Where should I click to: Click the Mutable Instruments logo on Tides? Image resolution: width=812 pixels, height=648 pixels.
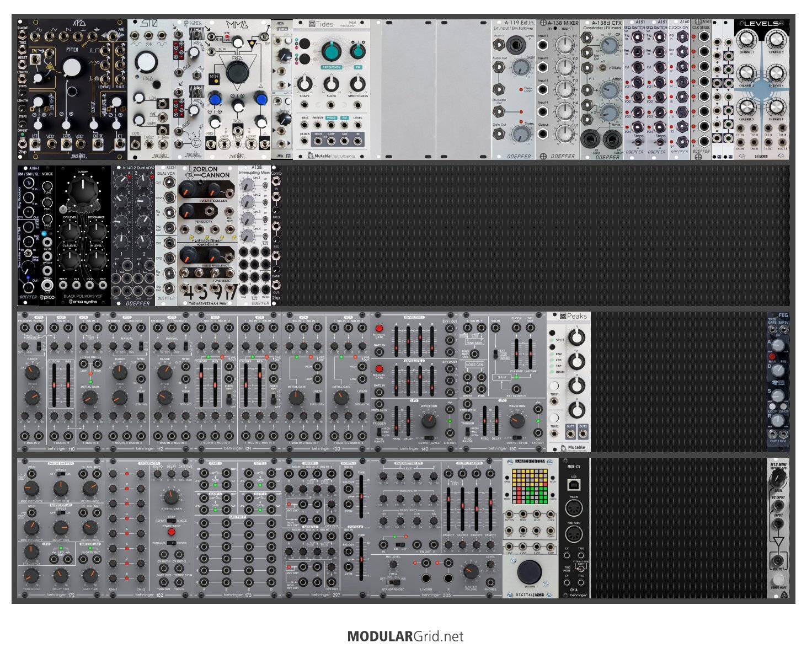coord(331,156)
